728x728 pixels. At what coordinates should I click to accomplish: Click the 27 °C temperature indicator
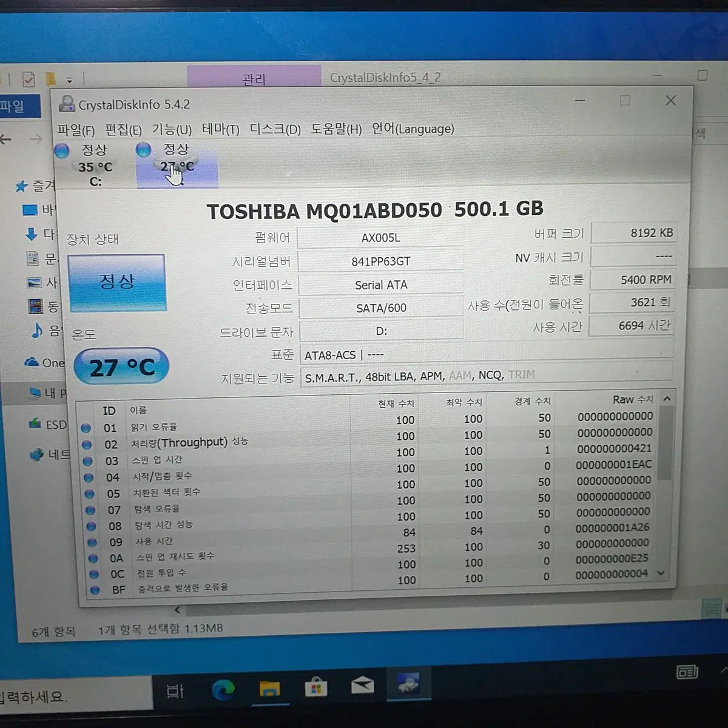[x=121, y=366]
